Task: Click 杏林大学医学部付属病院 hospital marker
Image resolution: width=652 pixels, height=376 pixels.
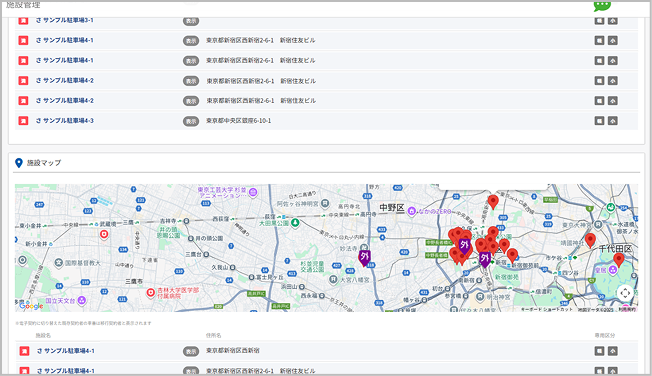Action: click(151, 293)
